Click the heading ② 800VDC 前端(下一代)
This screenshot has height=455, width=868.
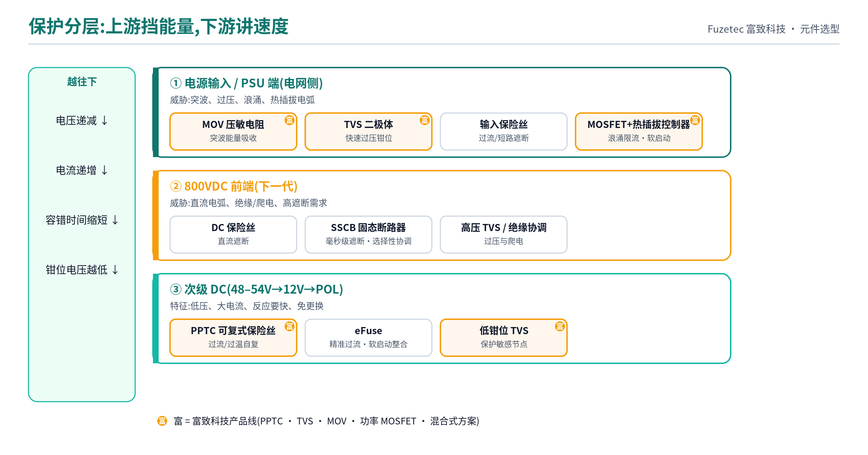click(234, 186)
